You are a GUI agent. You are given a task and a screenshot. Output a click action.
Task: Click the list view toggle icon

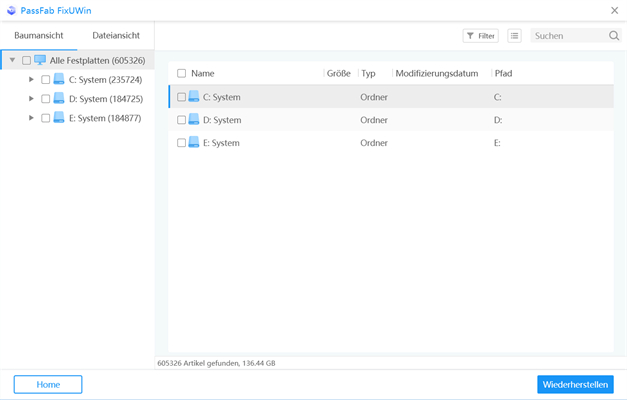point(514,36)
